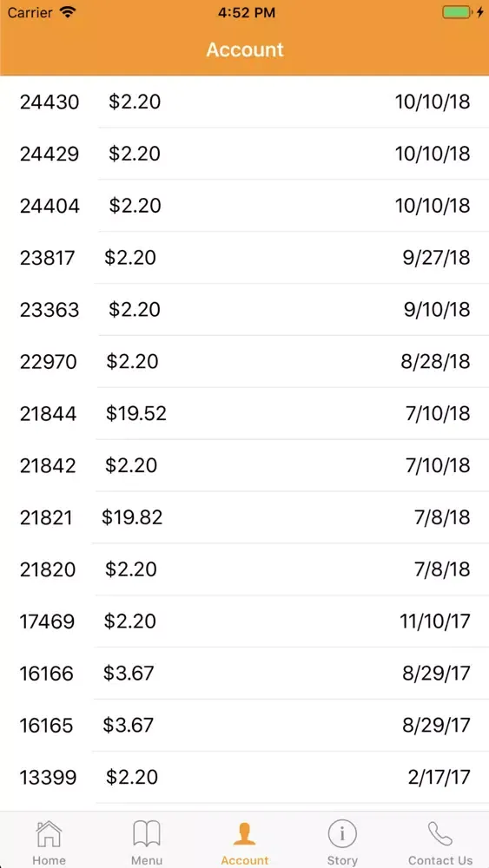Screen dimensions: 489x868
Task: Tap the Contact Us phone icon
Action: 440,833
